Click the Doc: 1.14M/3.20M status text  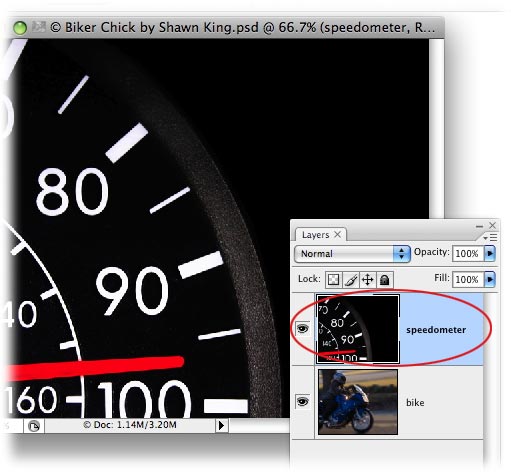coord(130,425)
